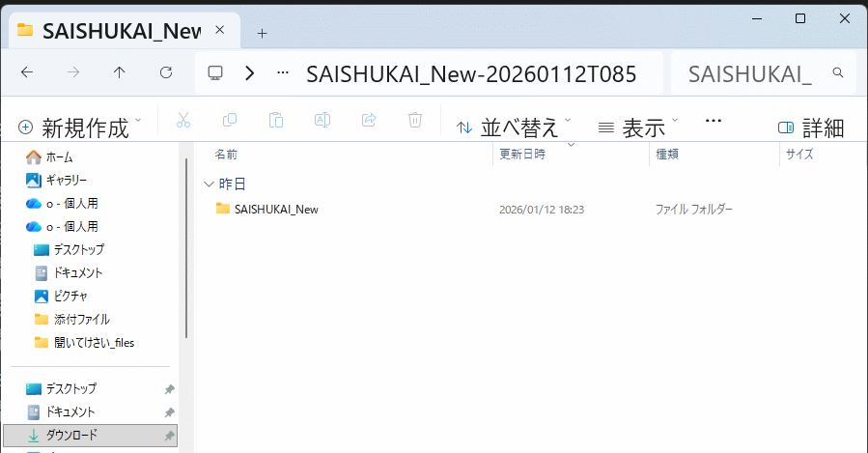Navigate back to previous folder

coord(27,72)
